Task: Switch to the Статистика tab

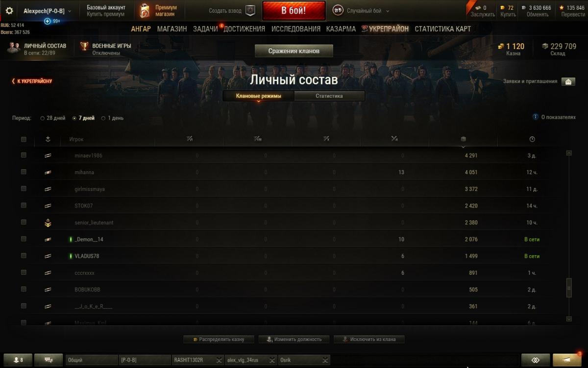Action: (x=329, y=96)
